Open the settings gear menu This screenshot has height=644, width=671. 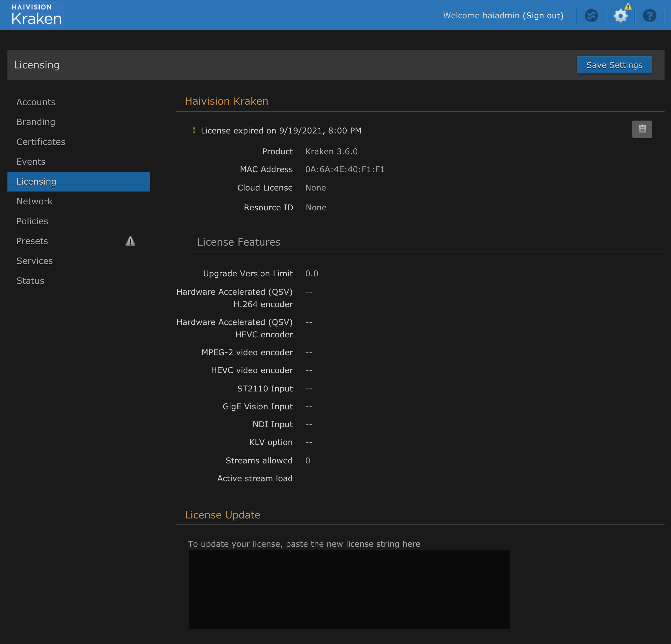tap(621, 16)
